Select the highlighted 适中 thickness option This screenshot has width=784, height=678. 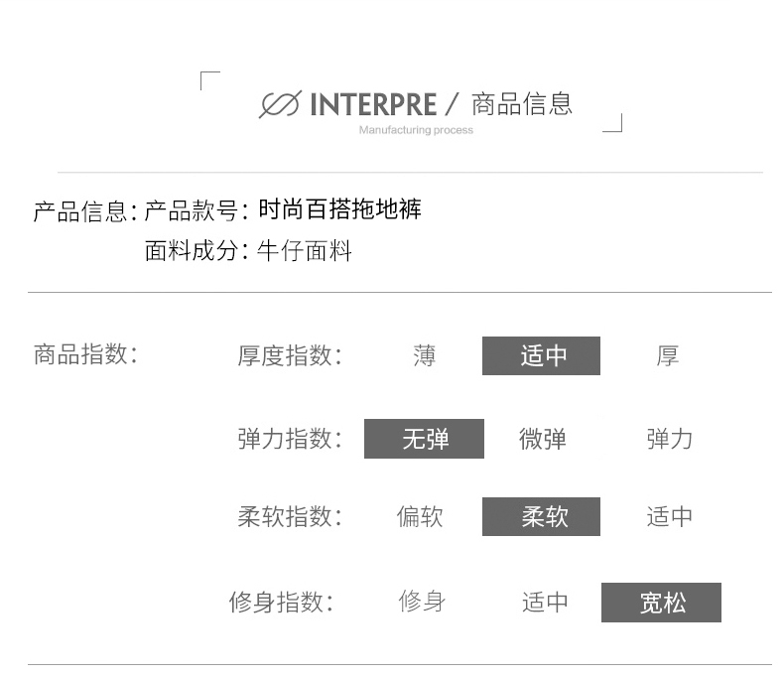coord(541,355)
